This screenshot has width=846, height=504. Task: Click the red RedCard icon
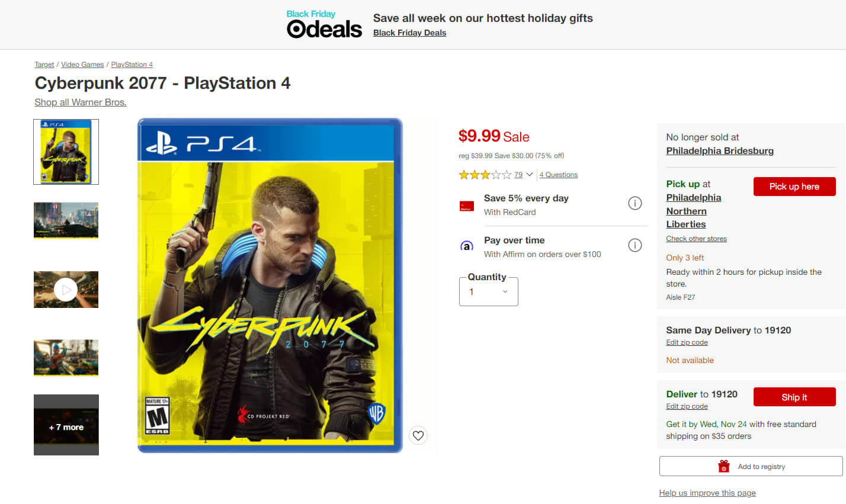pyautogui.click(x=467, y=206)
